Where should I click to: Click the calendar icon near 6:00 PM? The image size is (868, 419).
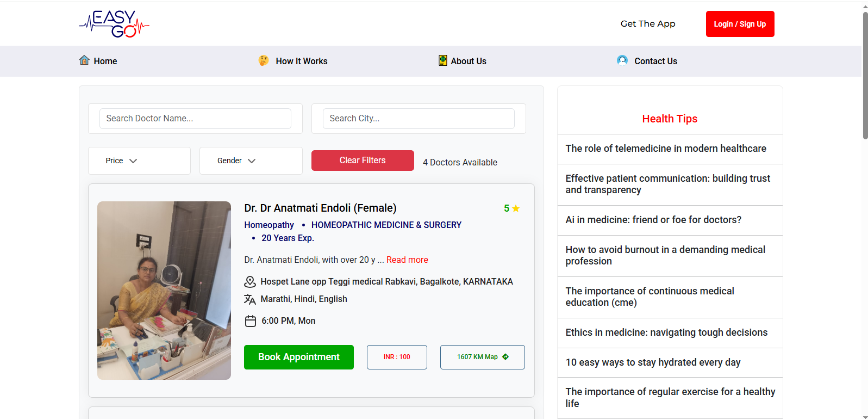tap(251, 321)
